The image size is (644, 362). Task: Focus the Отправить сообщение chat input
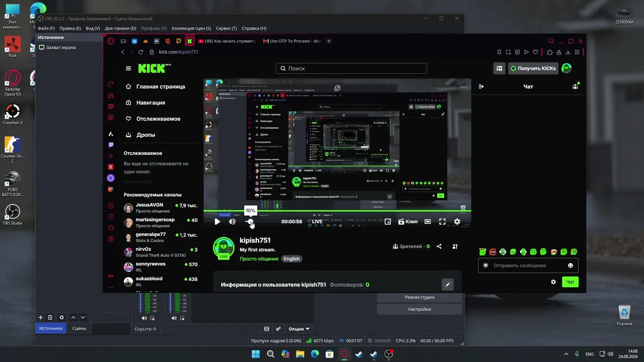pos(528,265)
